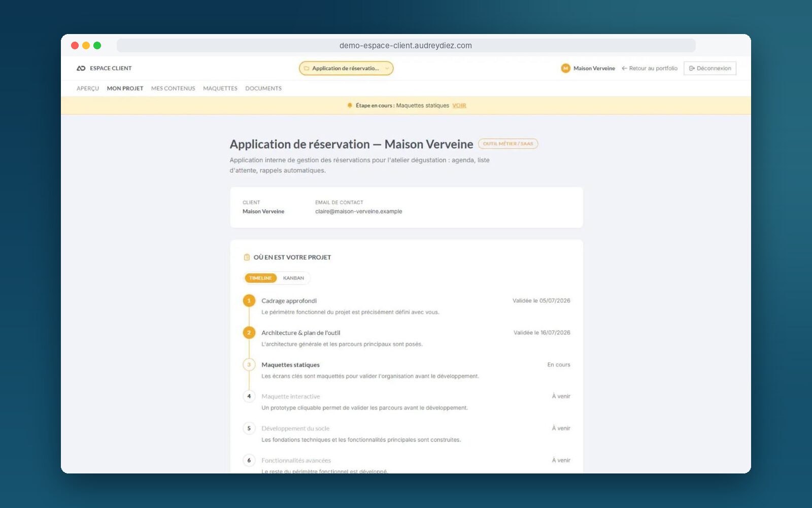Open the Maquettes tab
The height and width of the screenshot is (508, 812).
pyautogui.click(x=220, y=88)
